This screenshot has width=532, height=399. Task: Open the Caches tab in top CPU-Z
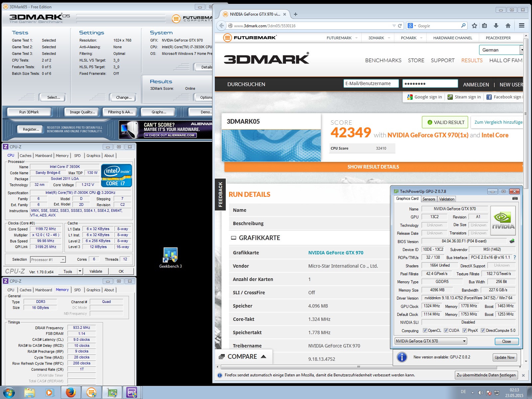pos(25,156)
